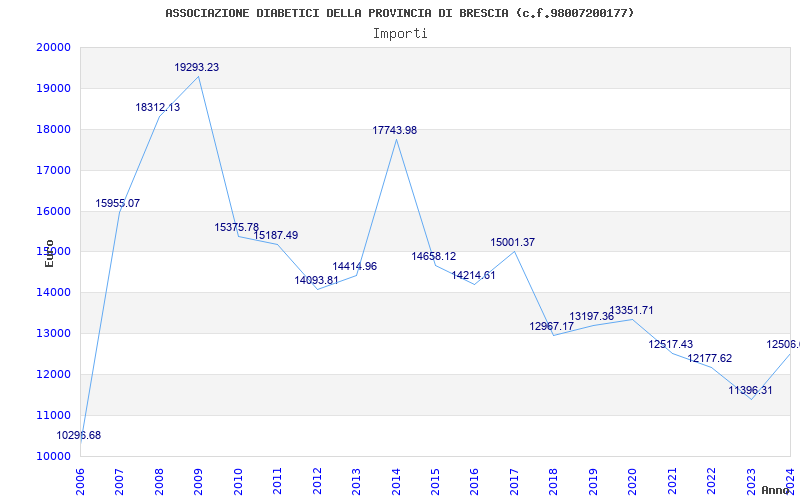Click the x-axis year 2006

pos(80,481)
